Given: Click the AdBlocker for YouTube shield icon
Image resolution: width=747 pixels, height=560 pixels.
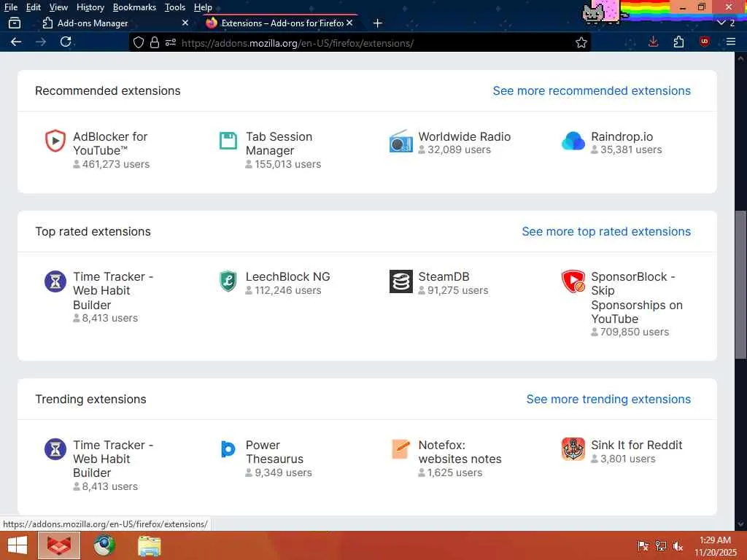Looking at the screenshot, I should click(x=55, y=141).
